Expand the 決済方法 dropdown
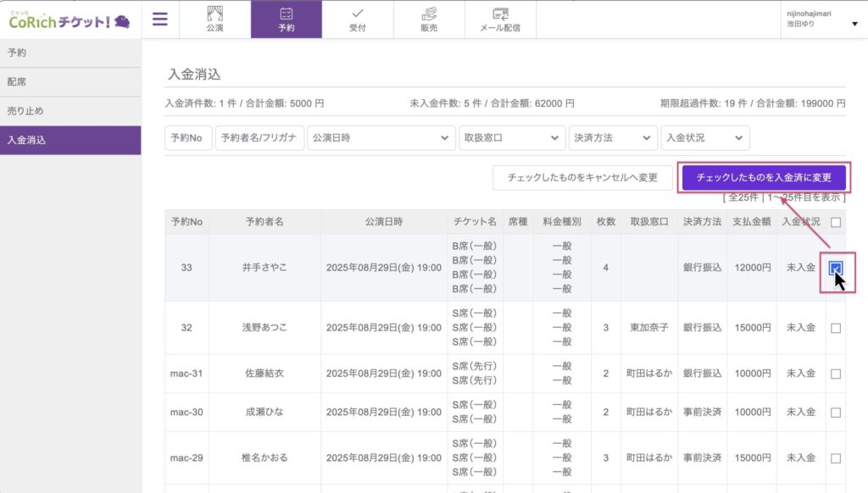 613,138
